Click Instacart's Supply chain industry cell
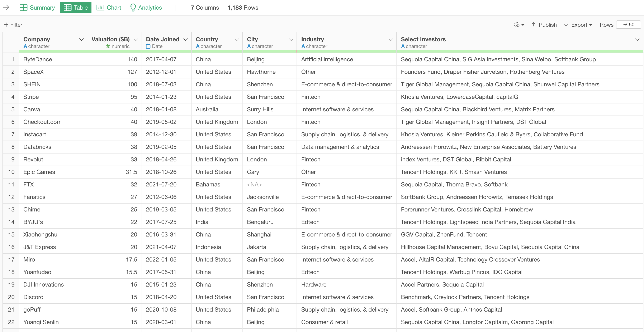644x332 pixels. [347, 134]
